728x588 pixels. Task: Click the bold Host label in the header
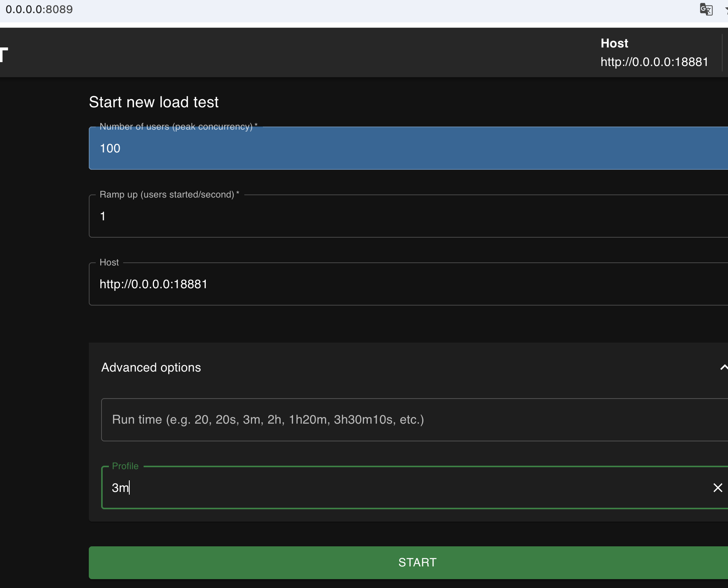(x=615, y=43)
